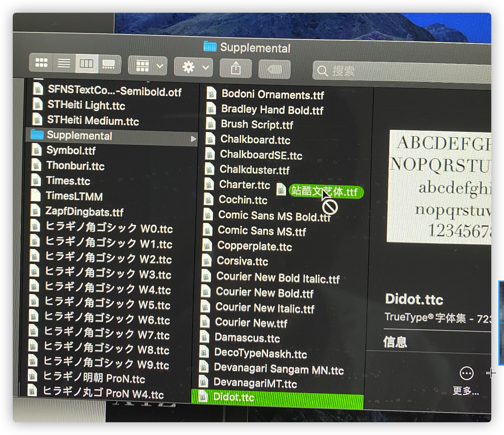This screenshot has width=504, height=435.
Task: Select Didot.ttc font file
Action: 234,397
